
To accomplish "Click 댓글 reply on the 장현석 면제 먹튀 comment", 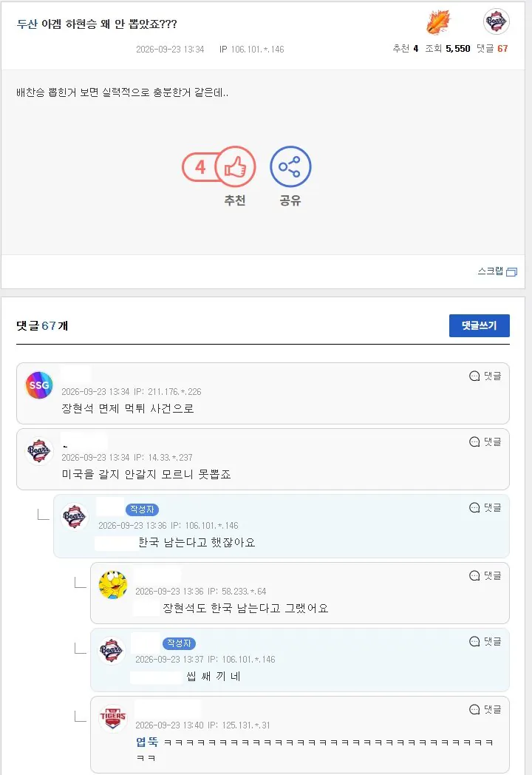I will pos(485,376).
